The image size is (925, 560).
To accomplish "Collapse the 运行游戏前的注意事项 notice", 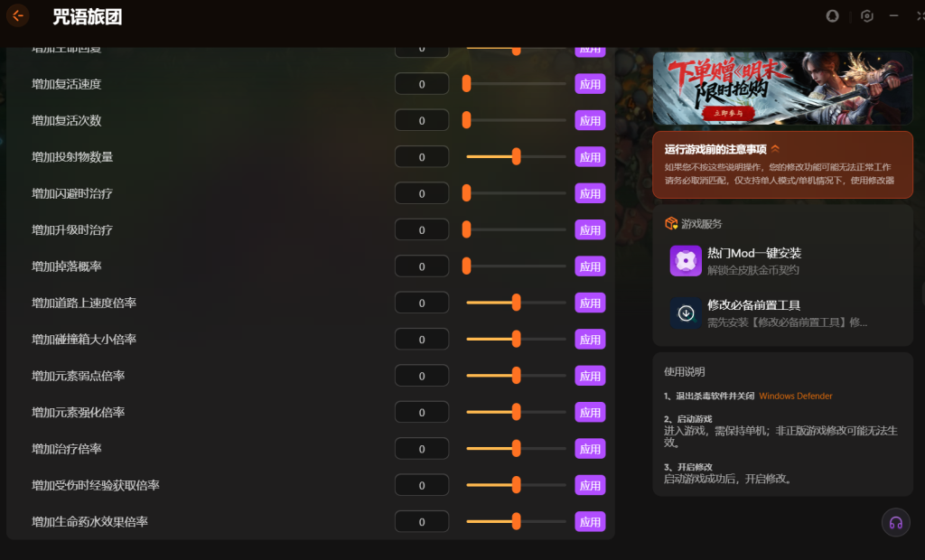I will (x=775, y=149).
